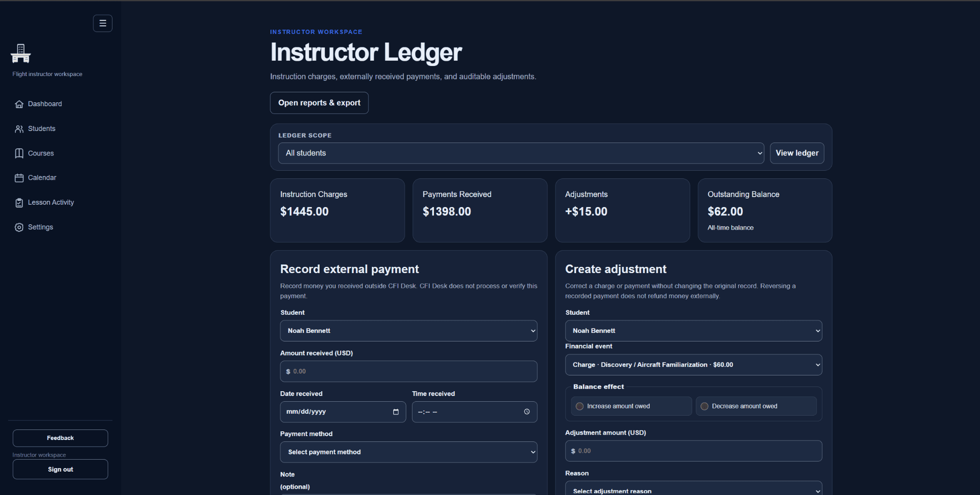The height and width of the screenshot is (495, 980).
Task: Focus the Adjustment amount (USD) field
Action: [694, 451]
